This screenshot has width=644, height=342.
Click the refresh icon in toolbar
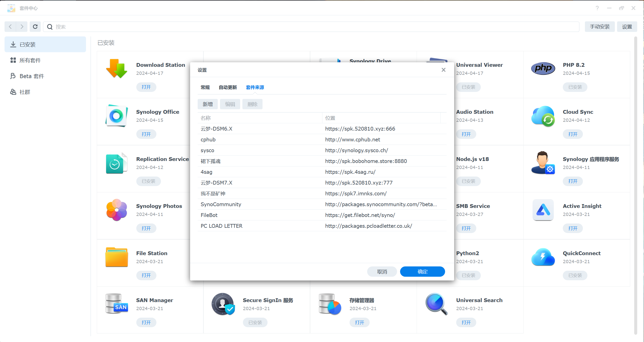(35, 27)
